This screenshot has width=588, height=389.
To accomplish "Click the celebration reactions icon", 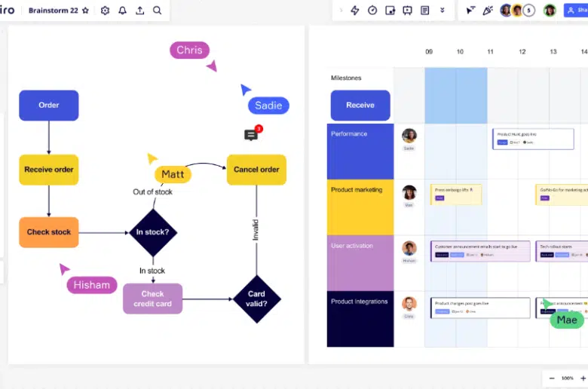I will pyautogui.click(x=488, y=11).
